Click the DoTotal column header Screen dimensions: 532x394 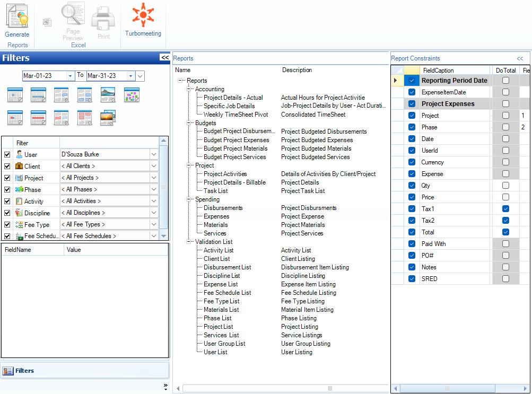[x=505, y=70]
